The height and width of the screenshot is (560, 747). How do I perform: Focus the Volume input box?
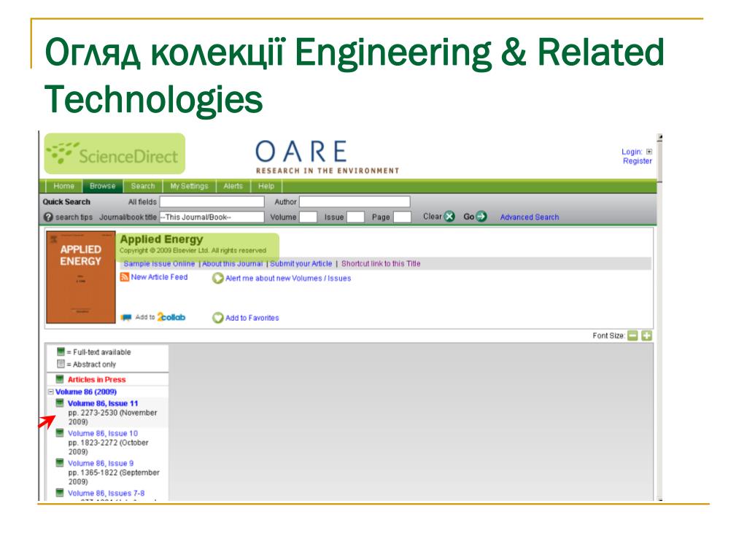308,217
